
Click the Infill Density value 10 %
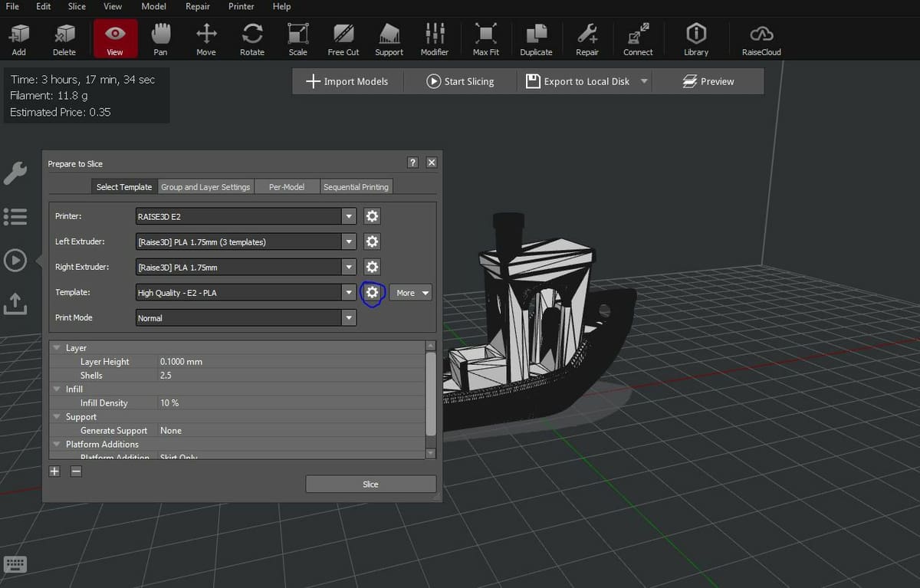point(169,402)
